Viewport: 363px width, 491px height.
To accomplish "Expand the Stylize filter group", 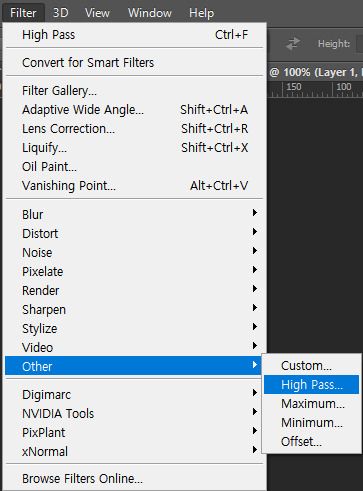I will [134, 328].
